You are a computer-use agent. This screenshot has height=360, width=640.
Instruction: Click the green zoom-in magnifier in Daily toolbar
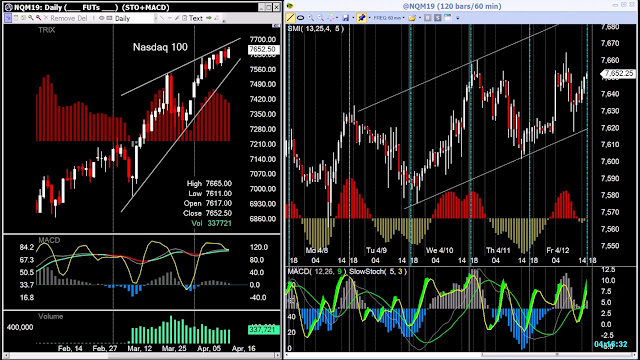point(31,18)
